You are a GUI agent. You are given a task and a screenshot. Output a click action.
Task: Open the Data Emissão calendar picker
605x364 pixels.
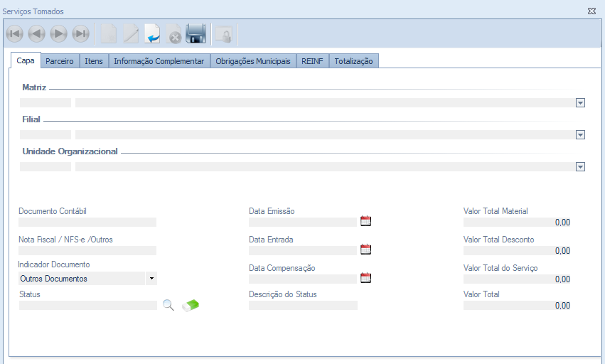[x=365, y=221]
